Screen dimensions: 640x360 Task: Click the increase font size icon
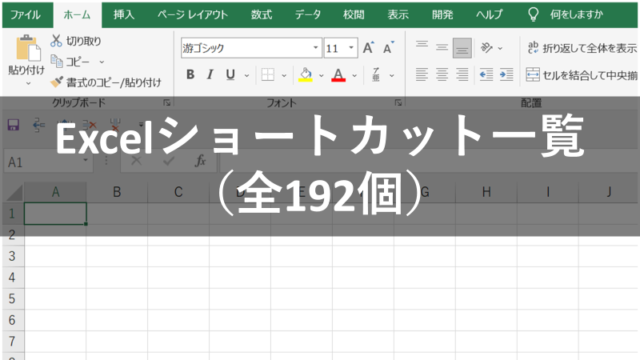pos(368,48)
